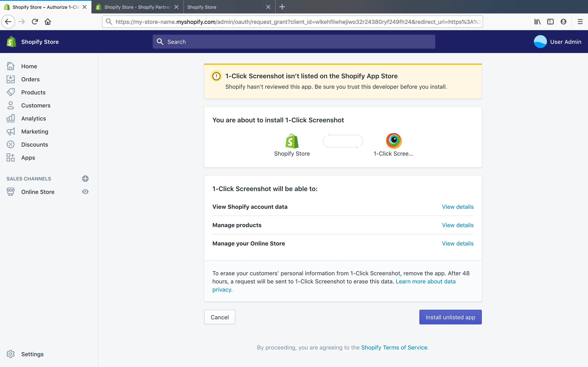The image size is (588, 367).
Task: Click the Marketing megaphone icon
Action: (x=10, y=132)
